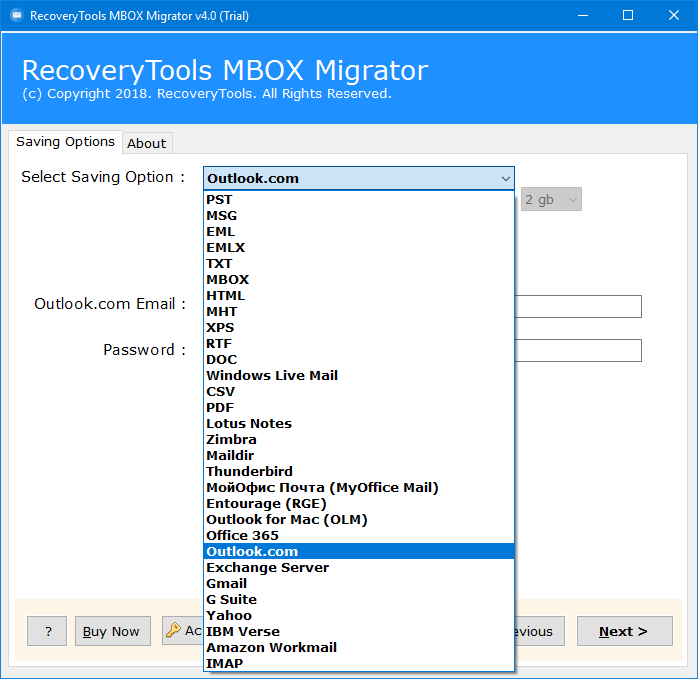Choose PDF from the list
Screen dimensions: 698x679
359,407
